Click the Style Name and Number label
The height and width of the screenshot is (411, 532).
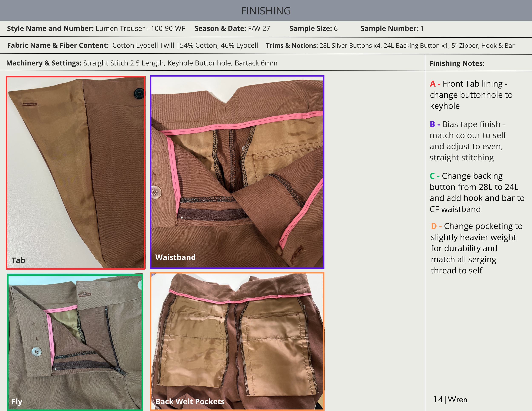pyautogui.click(x=50, y=29)
